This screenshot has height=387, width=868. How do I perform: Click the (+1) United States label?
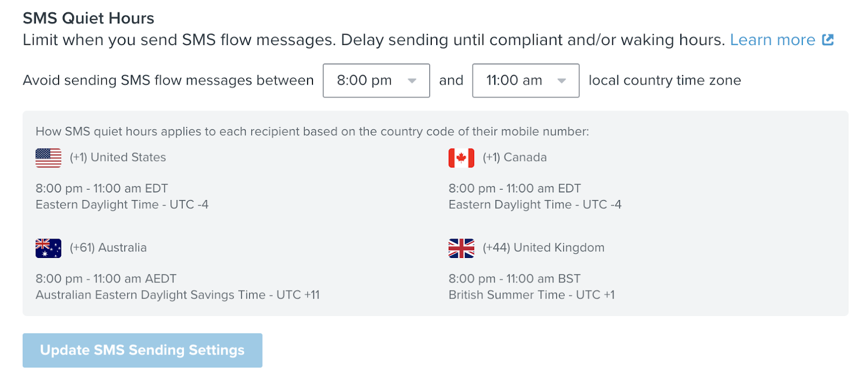click(x=118, y=157)
